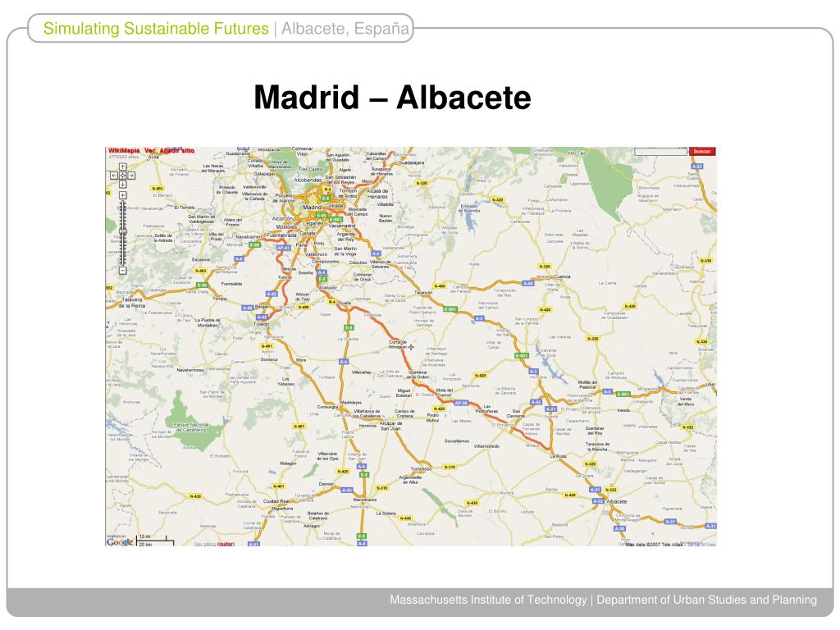
Task: Zoom out with the minus button
Action: (x=122, y=271)
